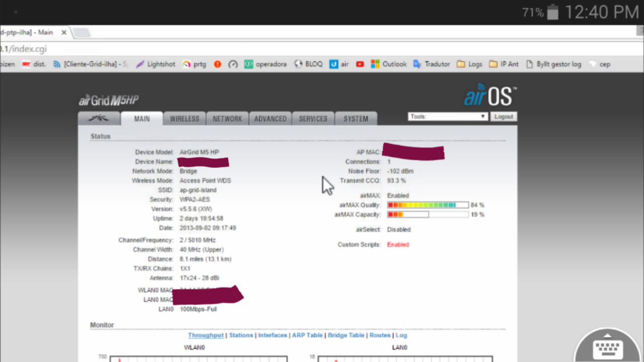Open the Routes link

(380, 335)
